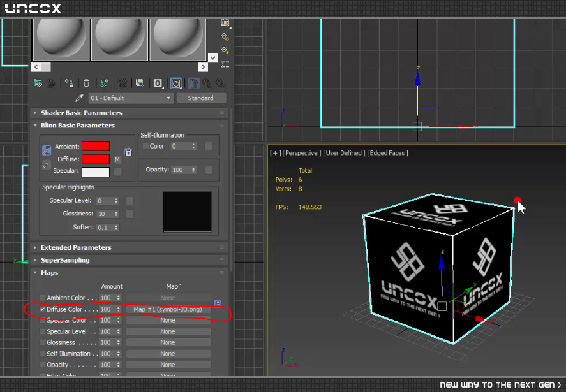Open the 01 - Default material name dropdown

point(131,98)
